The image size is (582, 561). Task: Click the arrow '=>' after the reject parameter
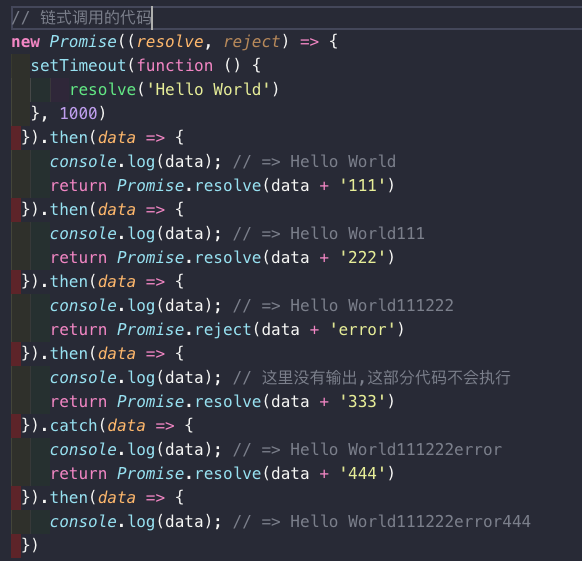point(309,42)
